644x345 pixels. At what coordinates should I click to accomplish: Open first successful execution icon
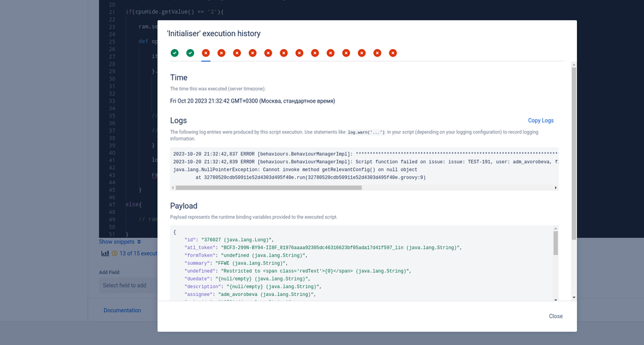click(175, 53)
